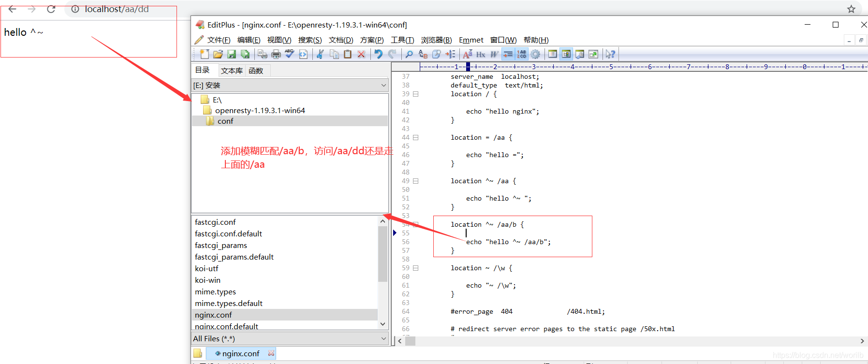The height and width of the screenshot is (364, 868).
Task: Open the 编辑(E) menu
Action: [x=249, y=40]
